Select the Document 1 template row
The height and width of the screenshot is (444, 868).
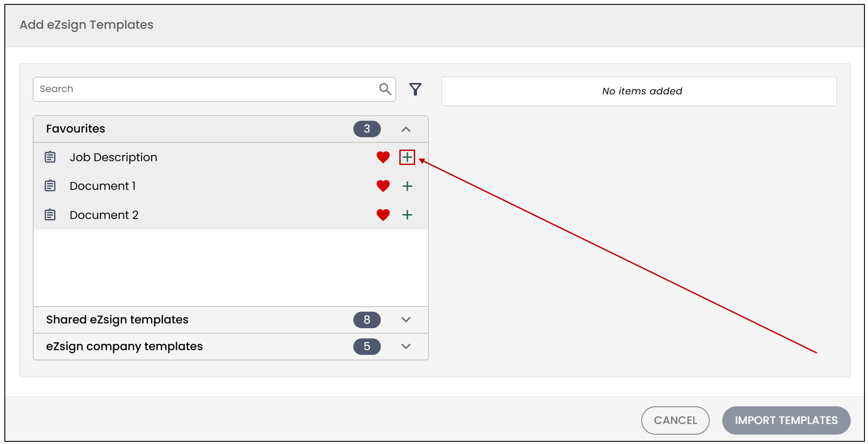coord(231,186)
